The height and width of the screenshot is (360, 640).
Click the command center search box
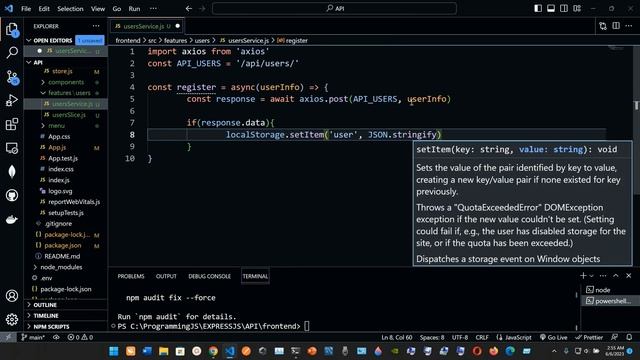334,9
